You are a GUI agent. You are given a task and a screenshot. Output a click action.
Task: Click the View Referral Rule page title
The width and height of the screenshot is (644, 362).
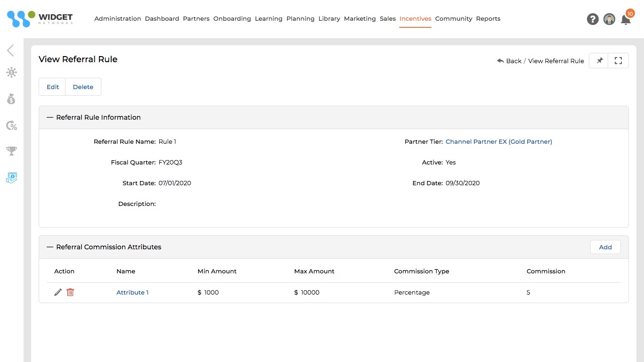[x=78, y=59]
